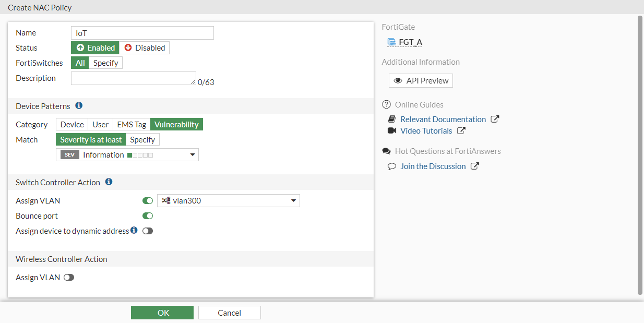Enable the Assign device to dynamic address toggle
Screen dimensions: 644x323
click(147, 230)
